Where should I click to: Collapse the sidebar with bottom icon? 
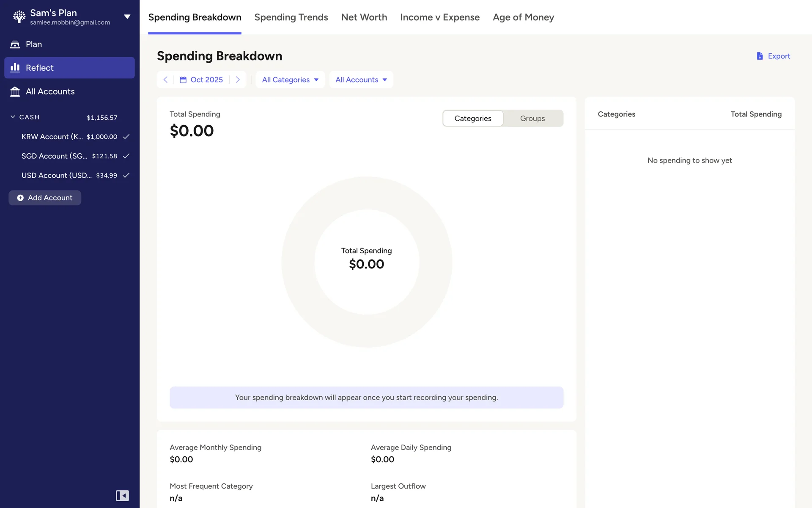[122, 495]
